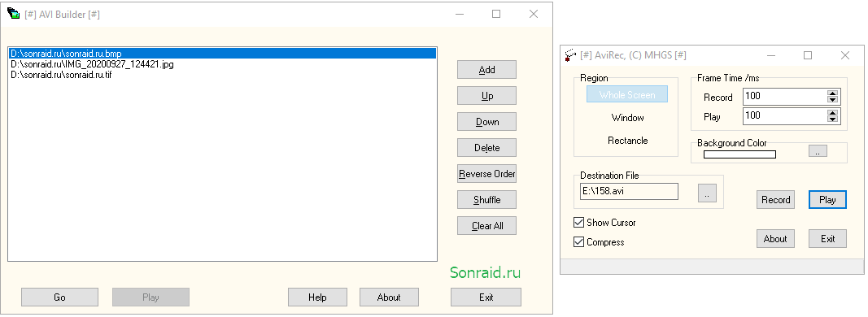Screen dimensions: 868x317
Task: Open About in AVI Builder
Action: 389,297
